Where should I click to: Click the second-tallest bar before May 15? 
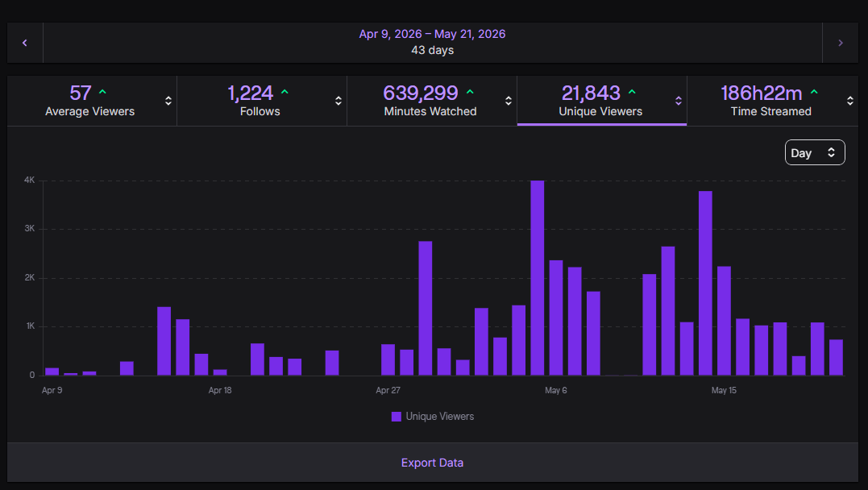[x=705, y=283]
